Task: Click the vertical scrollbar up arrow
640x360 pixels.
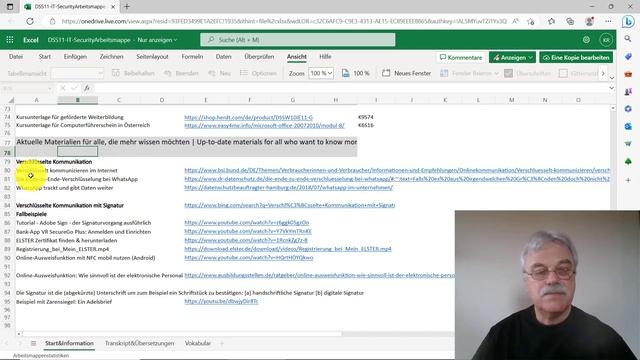Action: pos(613,108)
